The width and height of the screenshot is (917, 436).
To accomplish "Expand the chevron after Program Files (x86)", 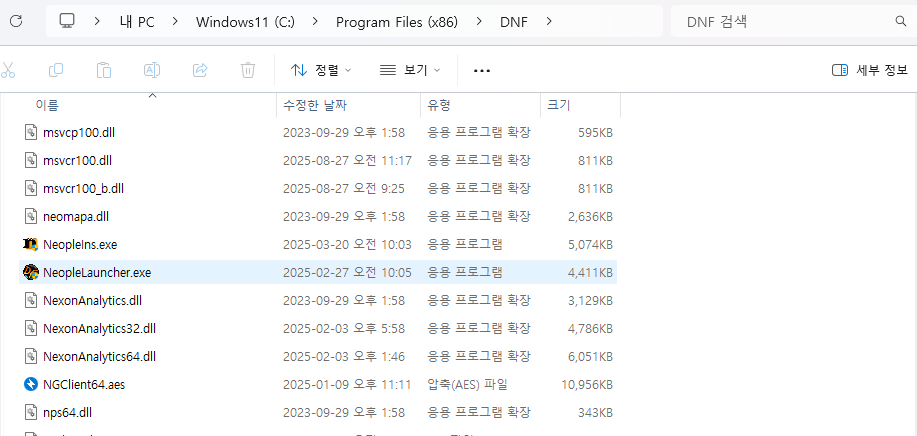I will click(479, 22).
